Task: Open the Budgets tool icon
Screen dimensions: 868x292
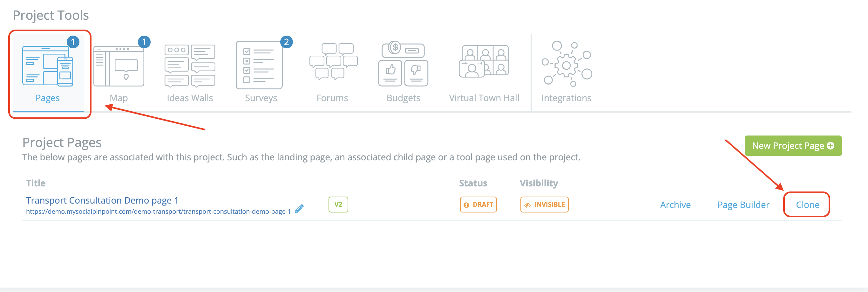Action: coord(403,63)
